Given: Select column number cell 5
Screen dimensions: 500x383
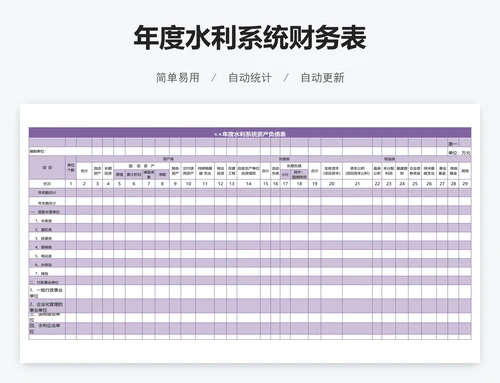Looking at the screenshot, I should point(120,184).
